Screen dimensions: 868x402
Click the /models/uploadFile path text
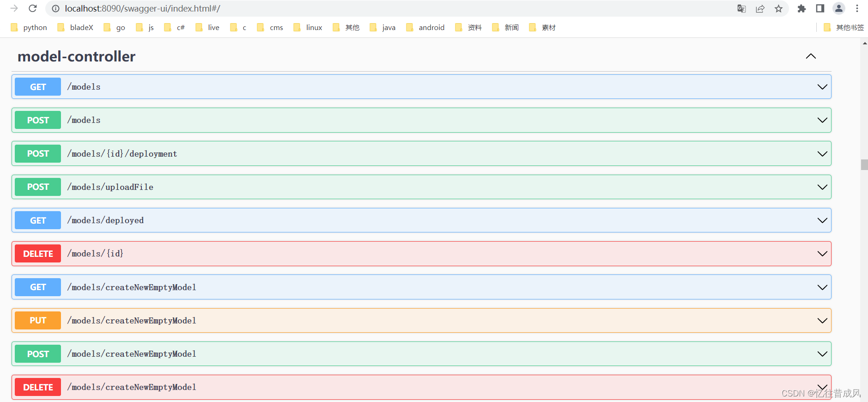[x=110, y=187]
